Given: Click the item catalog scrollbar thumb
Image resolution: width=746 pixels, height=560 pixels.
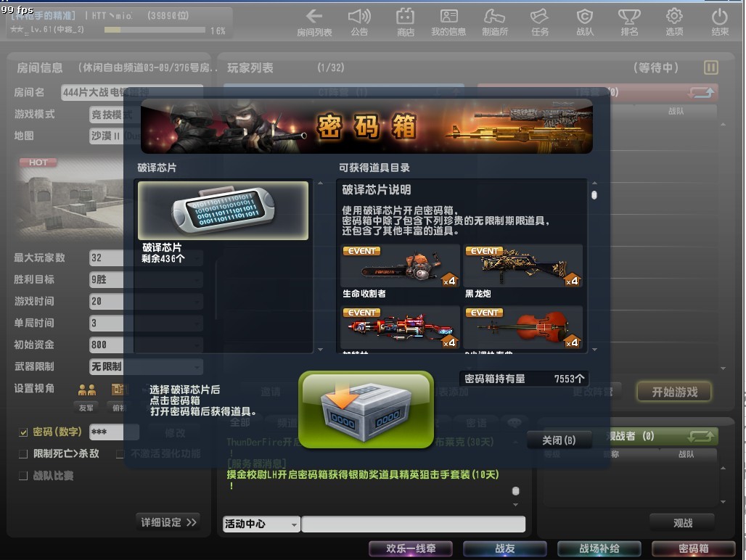Looking at the screenshot, I should (594, 195).
